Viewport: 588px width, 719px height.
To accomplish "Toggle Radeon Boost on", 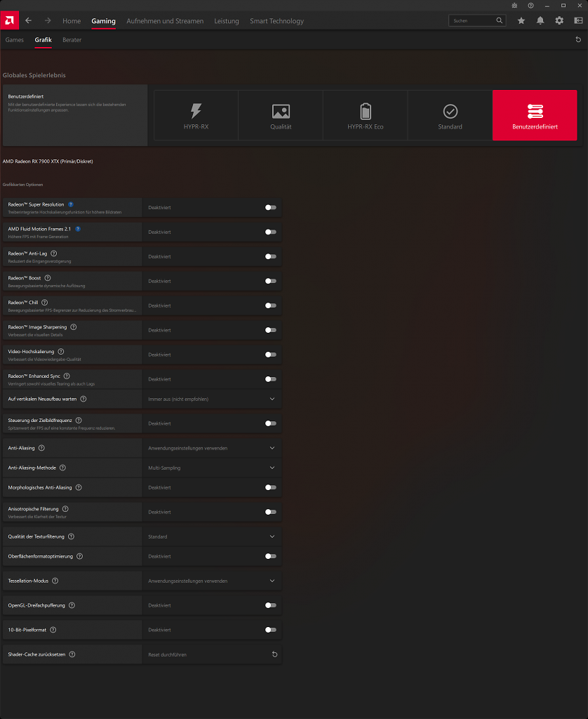I will (x=270, y=281).
